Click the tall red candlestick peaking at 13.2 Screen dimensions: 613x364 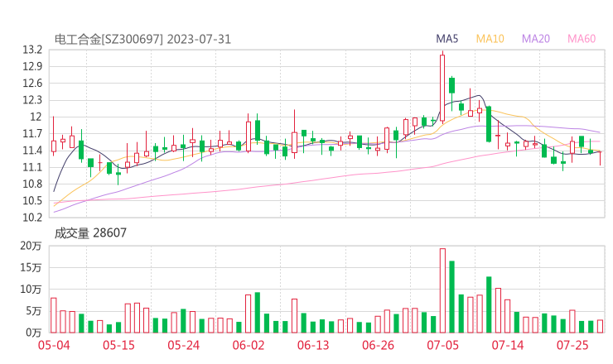[442, 88]
